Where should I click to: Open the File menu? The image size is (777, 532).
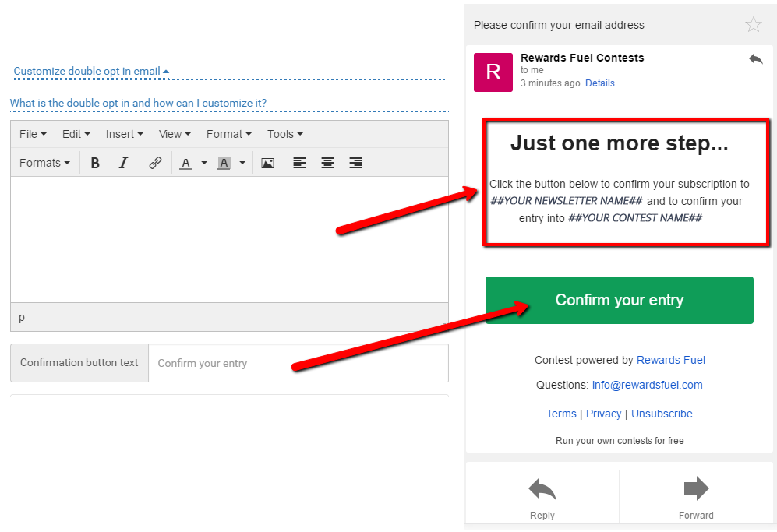33,134
